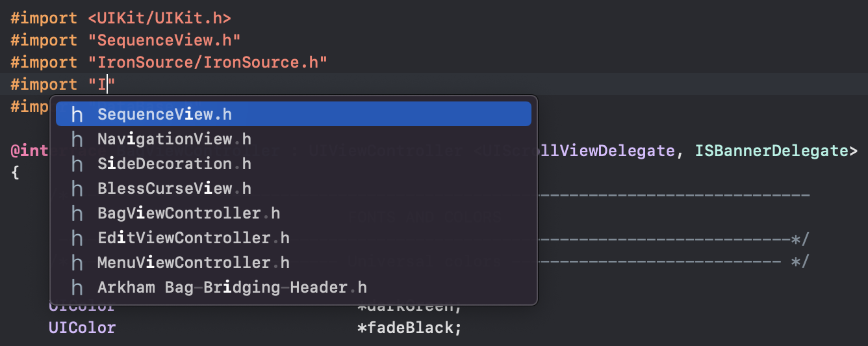868x346 pixels.
Task: Click the opening curly brace line
Action: coord(15,172)
